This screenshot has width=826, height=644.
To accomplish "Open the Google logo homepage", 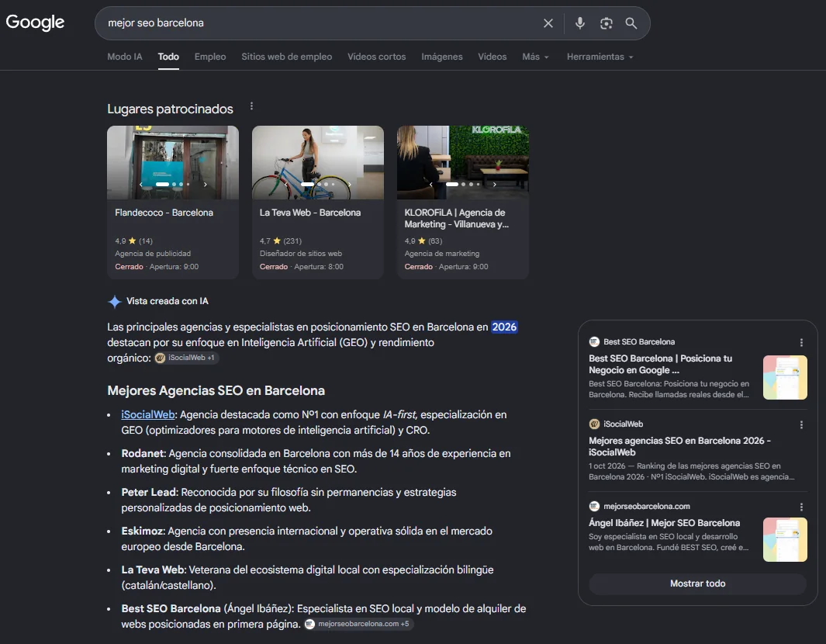I will click(36, 23).
